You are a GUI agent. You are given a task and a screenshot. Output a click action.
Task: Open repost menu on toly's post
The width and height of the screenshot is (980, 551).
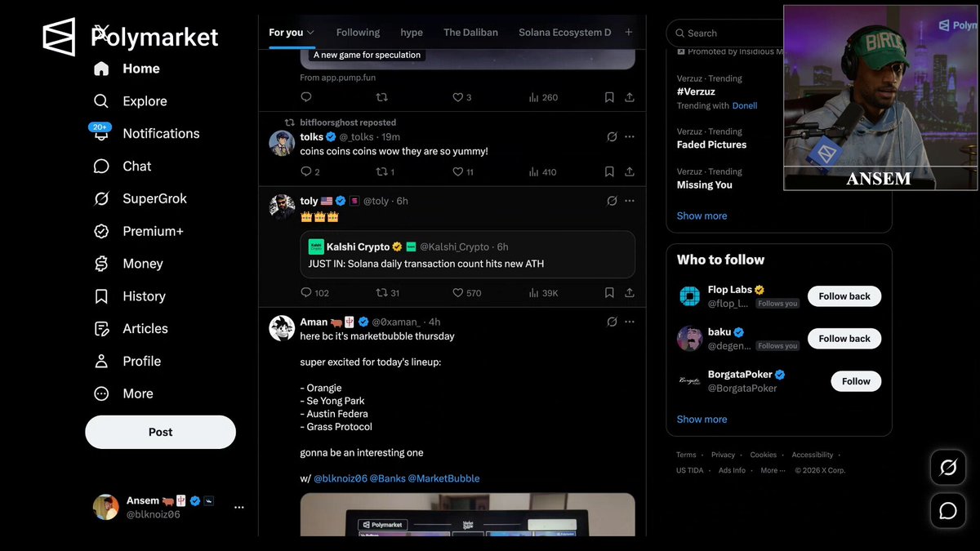click(388, 292)
